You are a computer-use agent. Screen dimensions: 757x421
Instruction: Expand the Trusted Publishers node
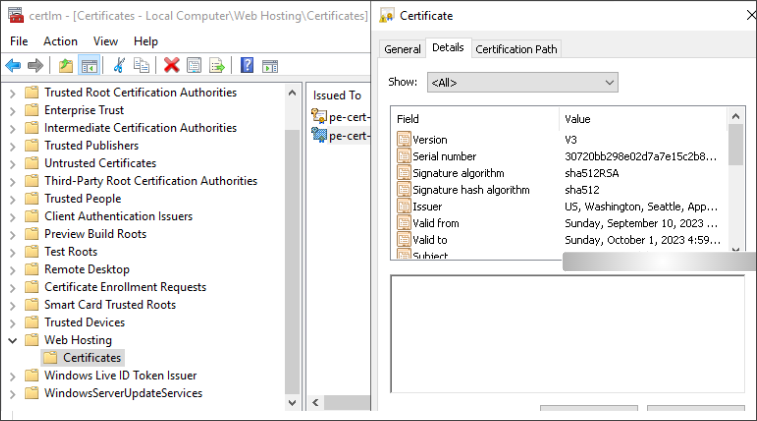tap(13, 146)
